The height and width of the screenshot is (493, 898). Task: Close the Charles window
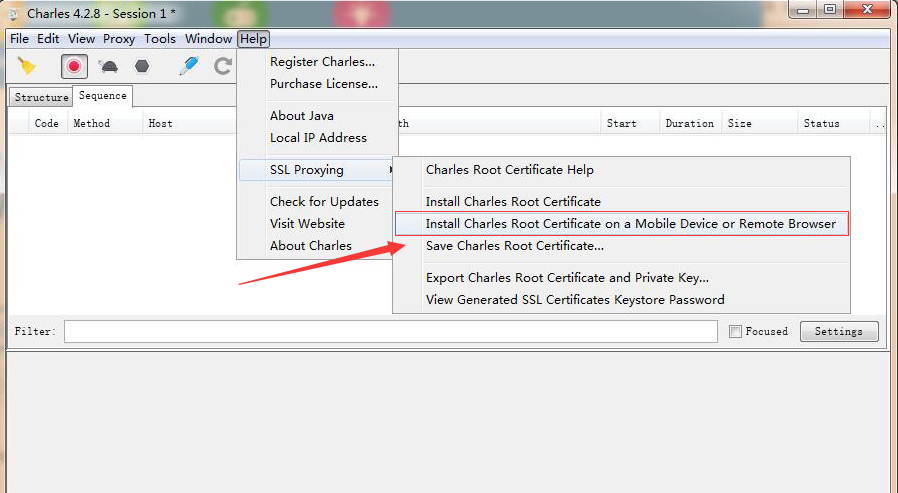(867, 10)
